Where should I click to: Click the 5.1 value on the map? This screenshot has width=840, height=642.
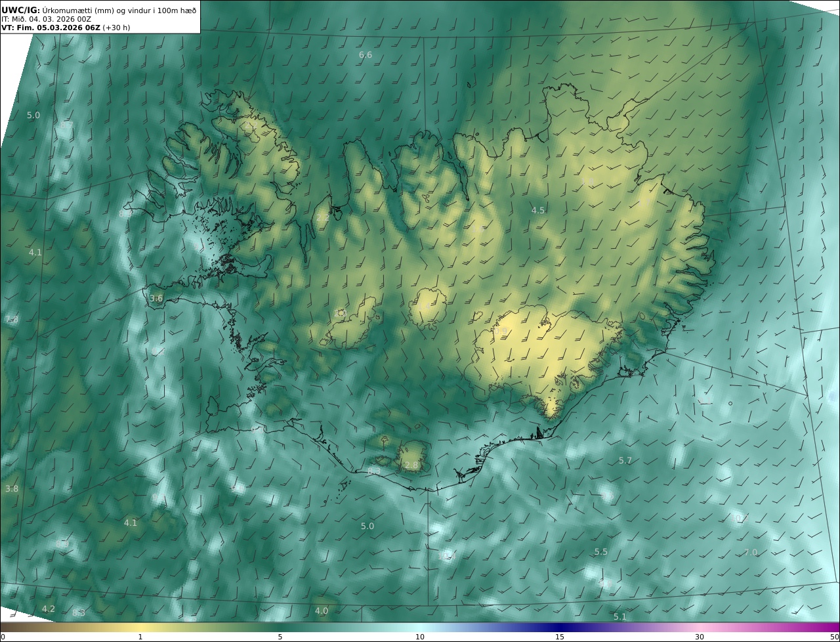(x=620, y=617)
